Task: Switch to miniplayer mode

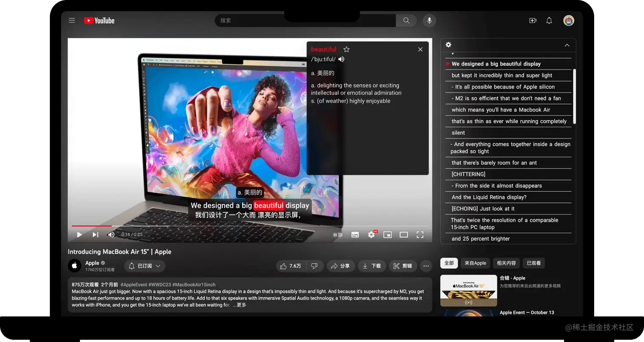Action: (388, 234)
